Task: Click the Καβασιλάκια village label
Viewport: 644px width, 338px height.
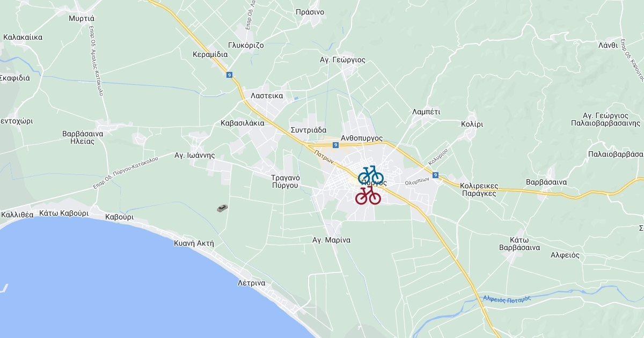Action: [243, 123]
